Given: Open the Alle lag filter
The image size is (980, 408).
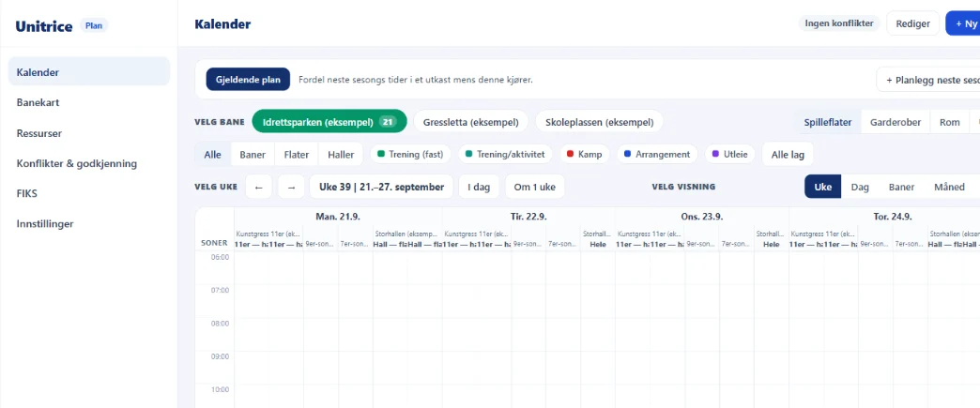Looking at the screenshot, I should [x=788, y=155].
